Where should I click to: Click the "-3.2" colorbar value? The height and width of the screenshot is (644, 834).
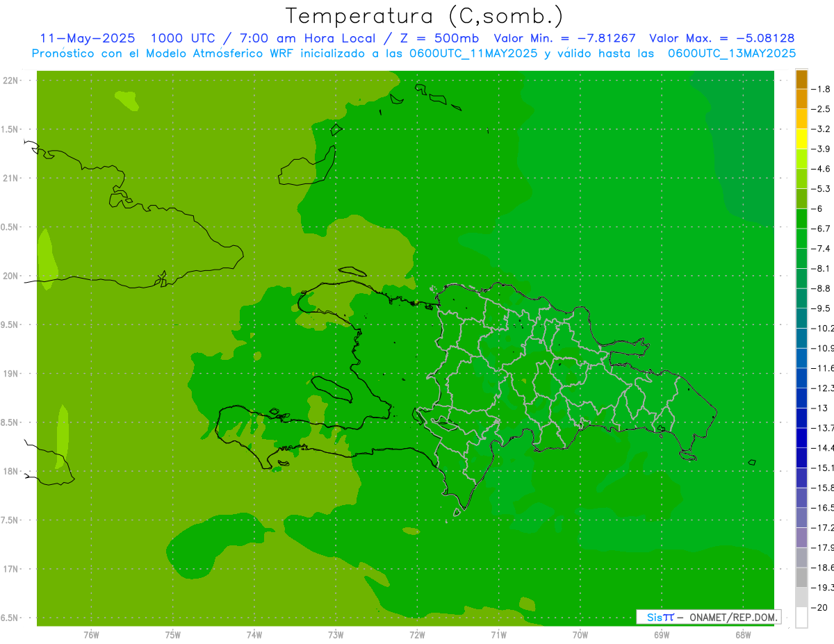point(821,129)
